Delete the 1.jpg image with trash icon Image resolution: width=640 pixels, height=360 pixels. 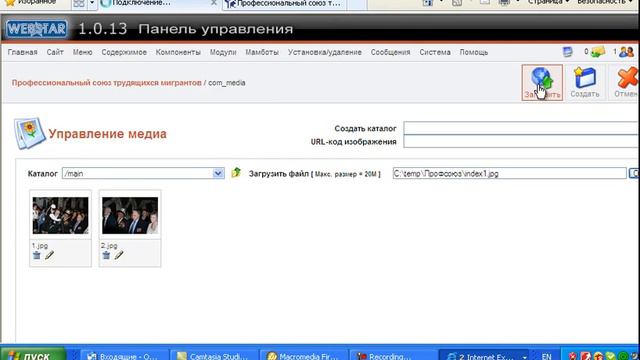point(37,255)
